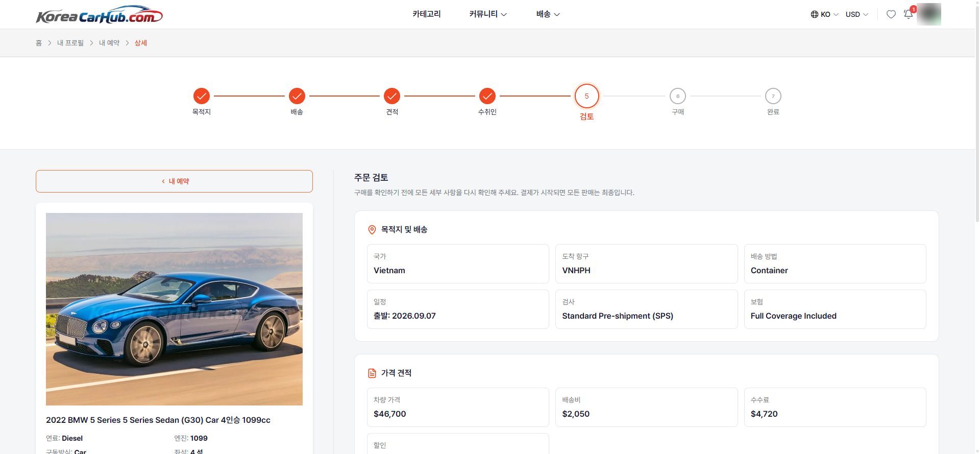980x454 pixels.
Task: Click the globe language icon
Action: [814, 14]
